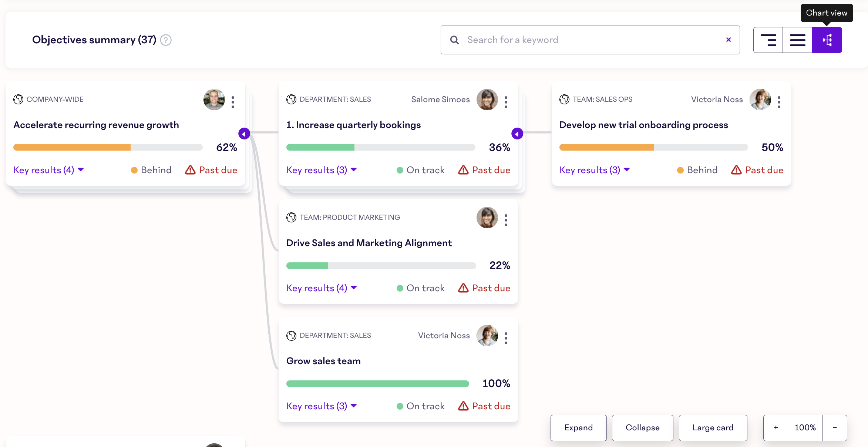Image resolution: width=868 pixels, height=447 pixels.
Task: Click the Collapse button
Action: point(642,428)
